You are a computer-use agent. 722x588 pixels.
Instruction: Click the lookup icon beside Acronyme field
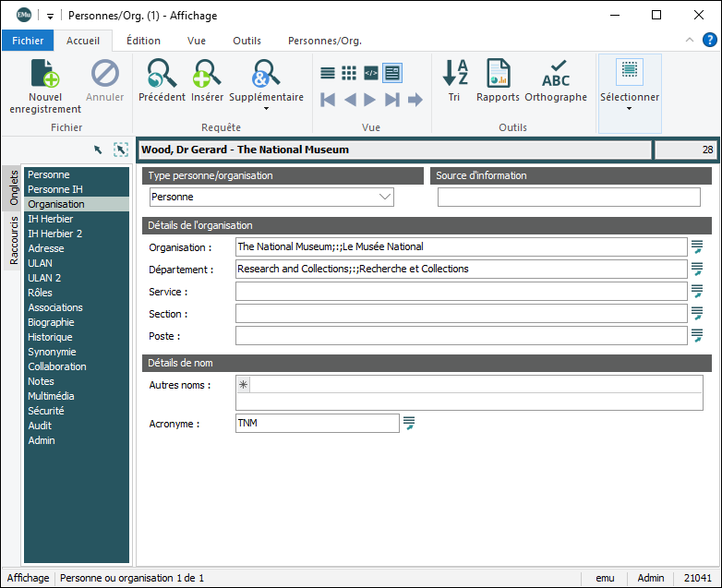[x=409, y=423]
